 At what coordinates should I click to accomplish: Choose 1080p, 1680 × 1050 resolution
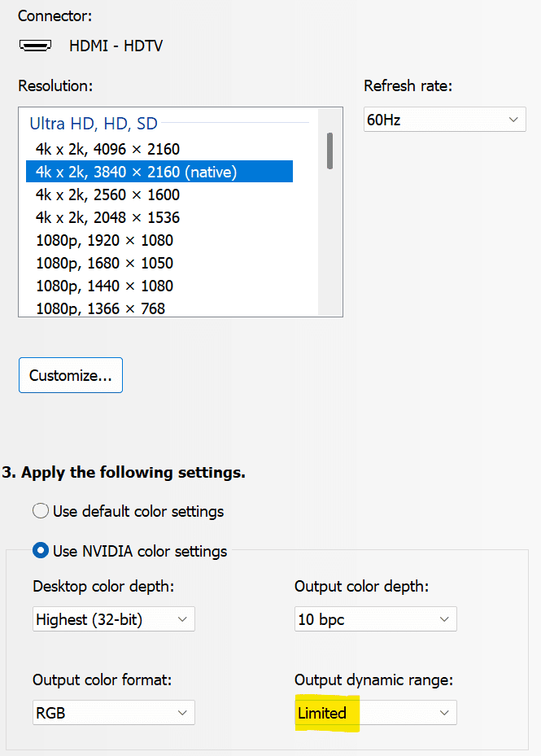104,263
